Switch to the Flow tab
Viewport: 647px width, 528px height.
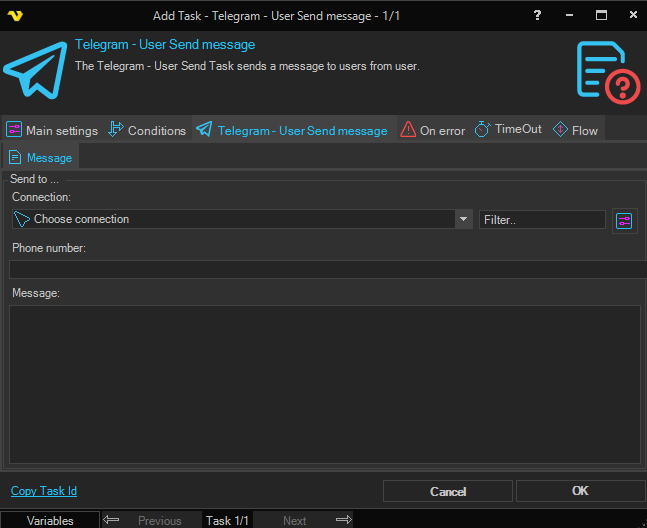[x=576, y=131]
